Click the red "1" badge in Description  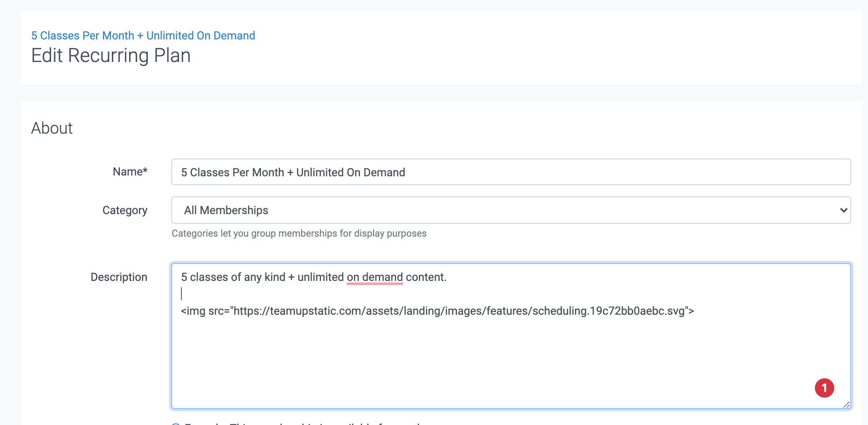tap(824, 388)
